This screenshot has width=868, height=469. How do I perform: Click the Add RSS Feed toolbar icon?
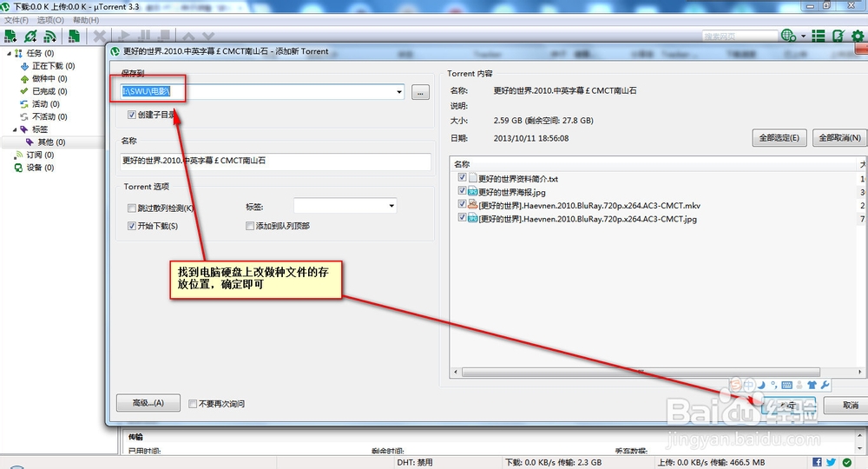pos(49,36)
